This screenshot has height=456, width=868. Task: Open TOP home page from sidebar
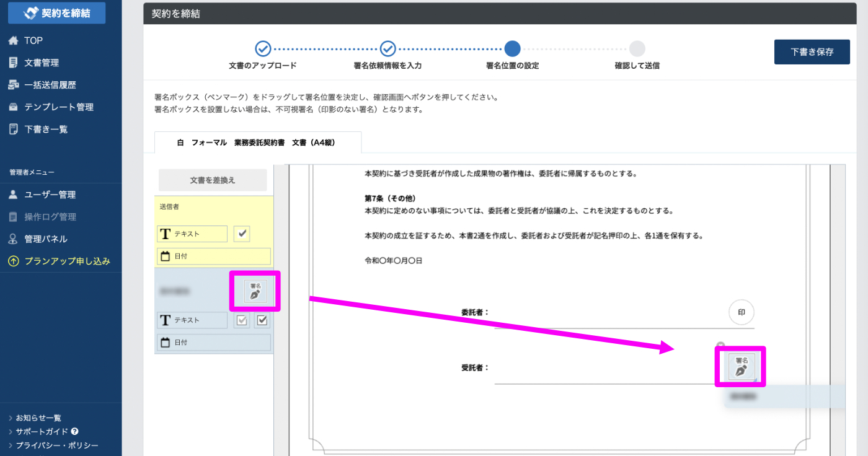click(x=33, y=41)
